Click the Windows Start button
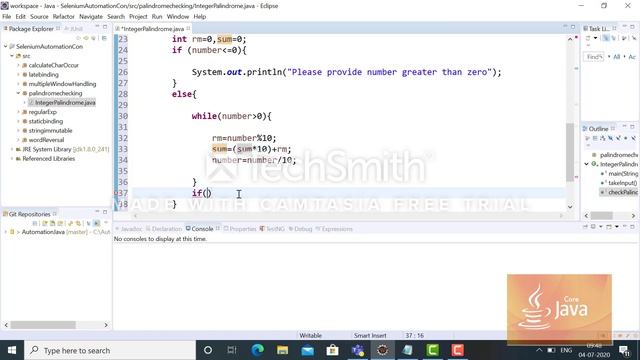 click(12, 350)
